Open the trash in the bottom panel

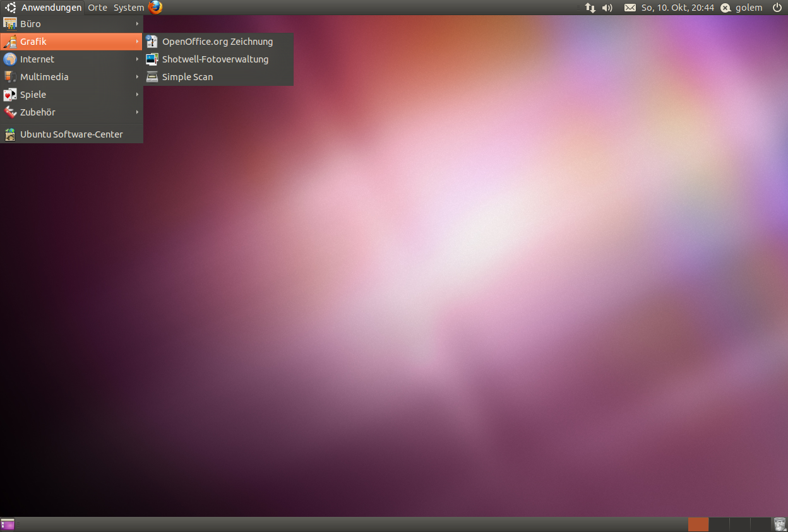[x=780, y=524]
